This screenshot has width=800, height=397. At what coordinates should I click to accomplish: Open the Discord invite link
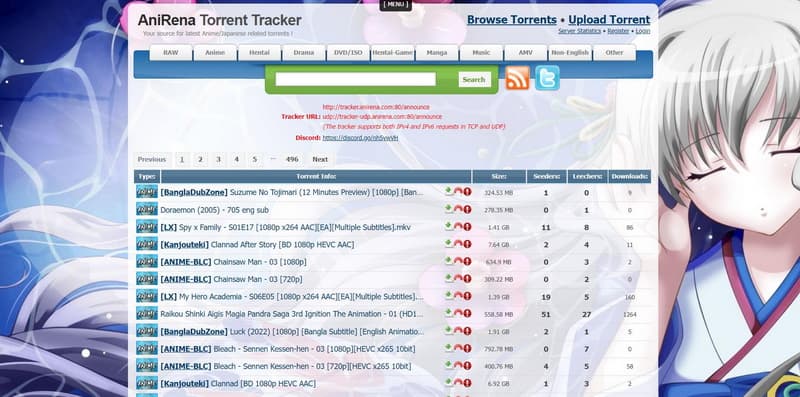(360, 138)
